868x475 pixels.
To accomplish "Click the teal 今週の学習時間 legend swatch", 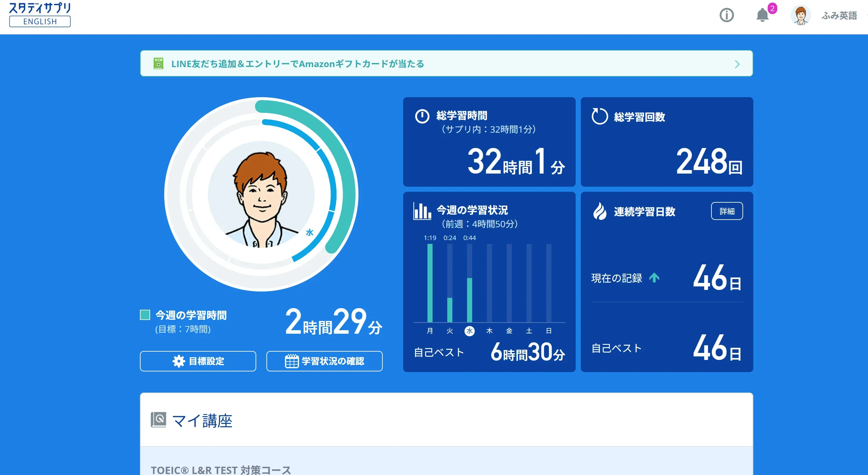I will (145, 315).
